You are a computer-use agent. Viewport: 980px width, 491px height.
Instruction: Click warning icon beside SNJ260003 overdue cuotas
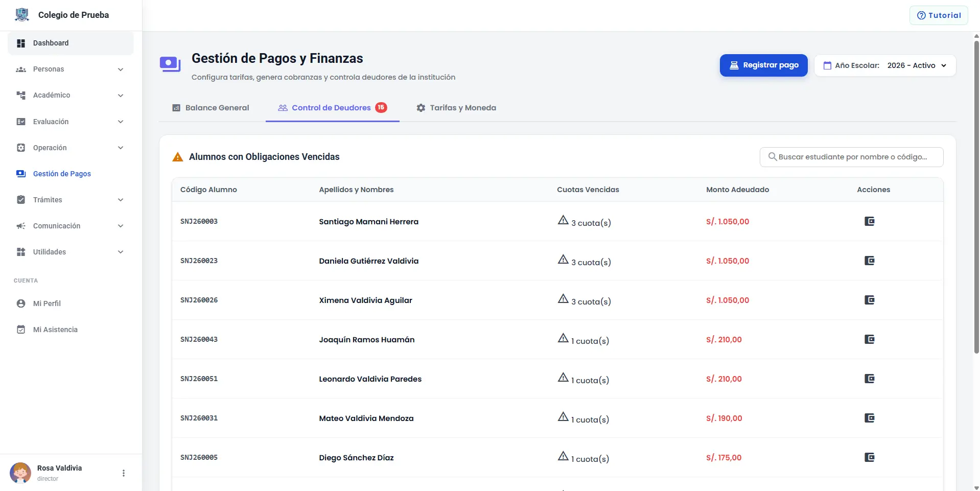(x=563, y=220)
